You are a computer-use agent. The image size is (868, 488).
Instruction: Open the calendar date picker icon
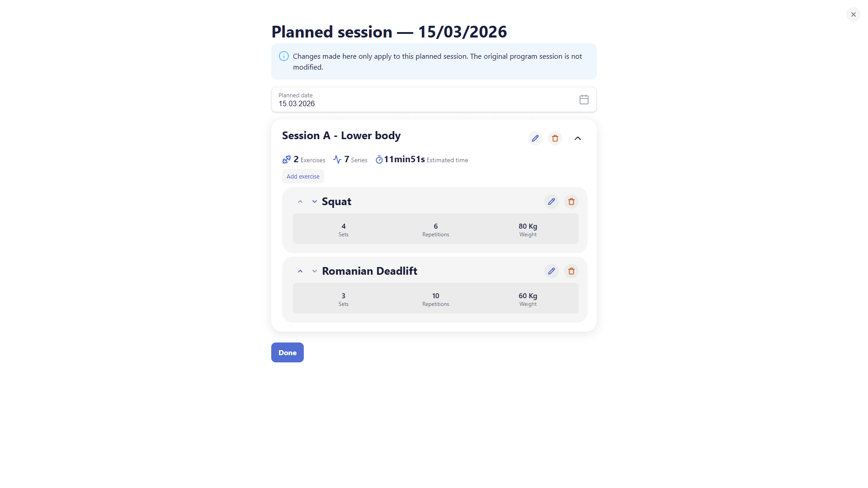[584, 99]
